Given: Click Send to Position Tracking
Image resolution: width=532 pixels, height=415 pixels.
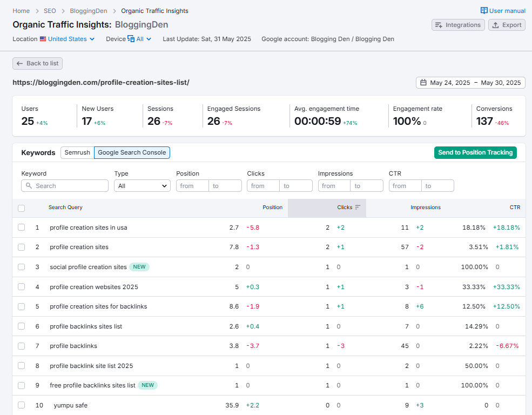Looking at the screenshot, I should point(475,152).
